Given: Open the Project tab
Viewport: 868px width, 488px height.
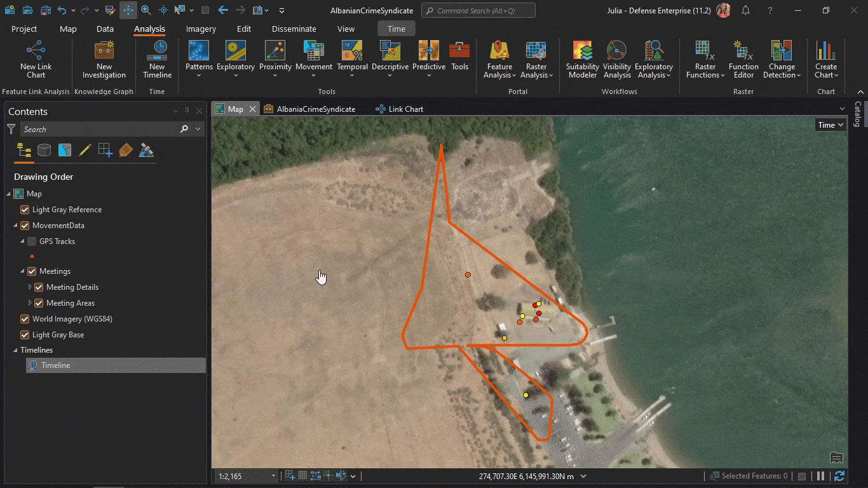Looking at the screenshot, I should point(24,29).
